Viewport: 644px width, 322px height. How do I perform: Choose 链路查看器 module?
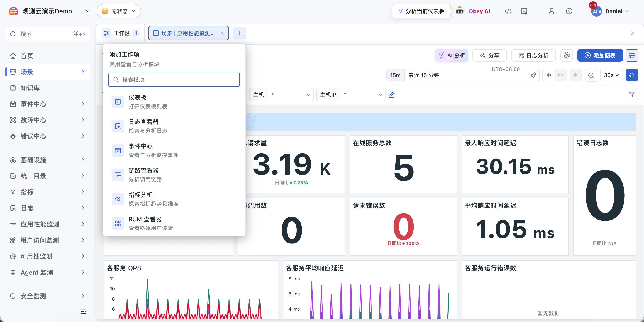tap(174, 175)
